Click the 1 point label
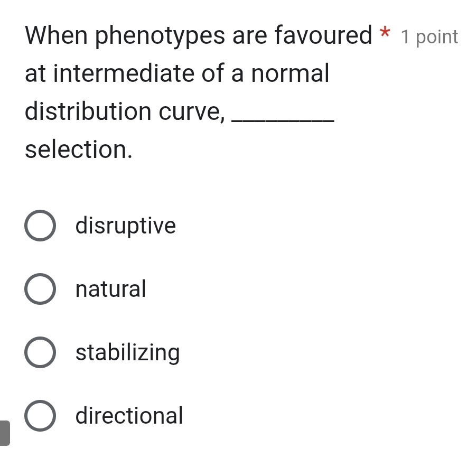This screenshot has height=467, width=476. (x=430, y=36)
